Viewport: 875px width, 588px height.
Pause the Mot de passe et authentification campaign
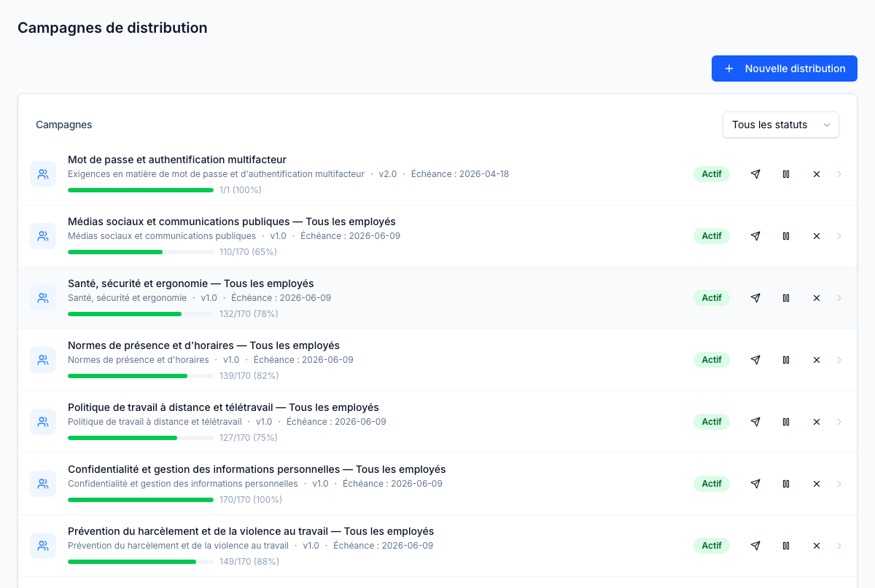click(786, 174)
